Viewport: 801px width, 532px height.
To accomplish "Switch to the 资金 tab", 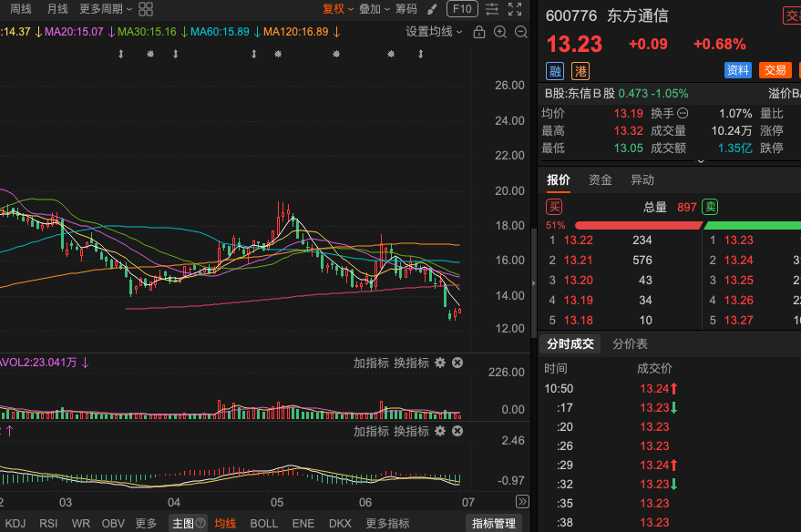I will click(x=601, y=179).
